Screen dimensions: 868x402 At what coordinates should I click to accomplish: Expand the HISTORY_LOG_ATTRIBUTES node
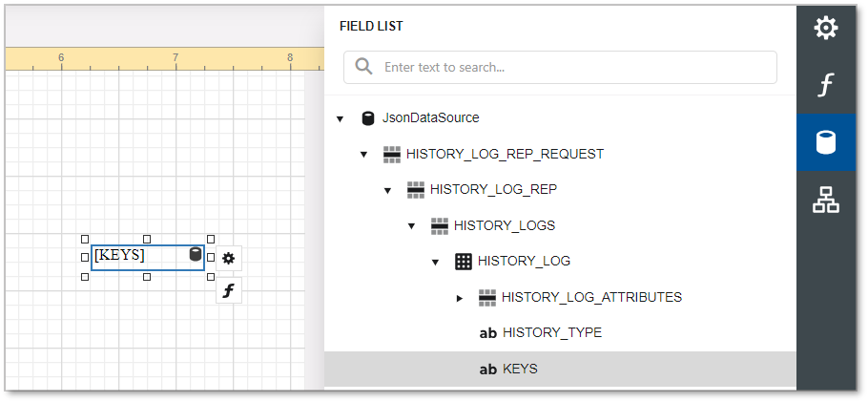pos(459,298)
